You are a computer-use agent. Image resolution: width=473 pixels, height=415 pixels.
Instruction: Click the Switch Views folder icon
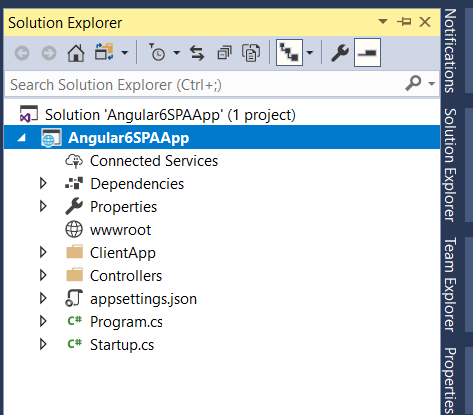click(x=104, y=52)
